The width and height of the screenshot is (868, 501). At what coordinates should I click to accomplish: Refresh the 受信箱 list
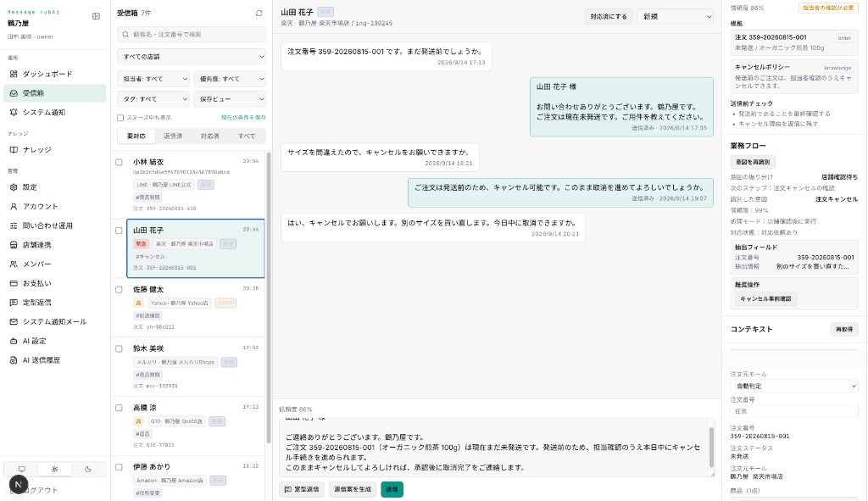point(259,13)
